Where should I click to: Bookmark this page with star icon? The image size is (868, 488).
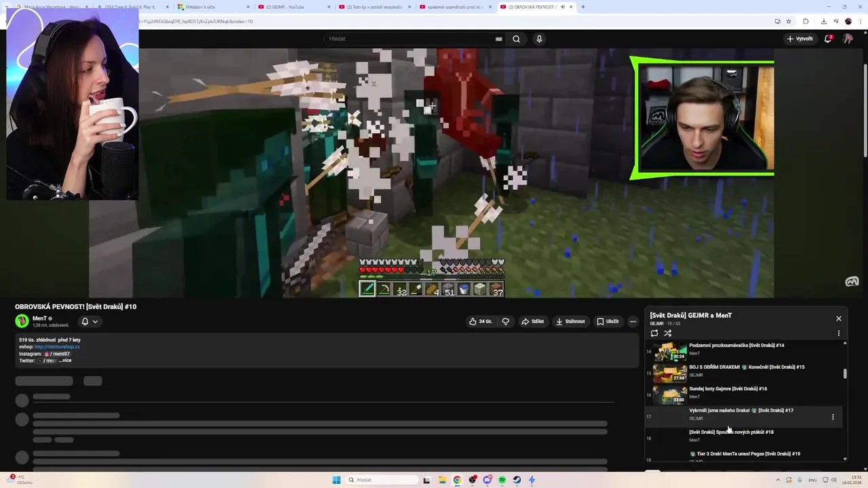tap(789, 21)
